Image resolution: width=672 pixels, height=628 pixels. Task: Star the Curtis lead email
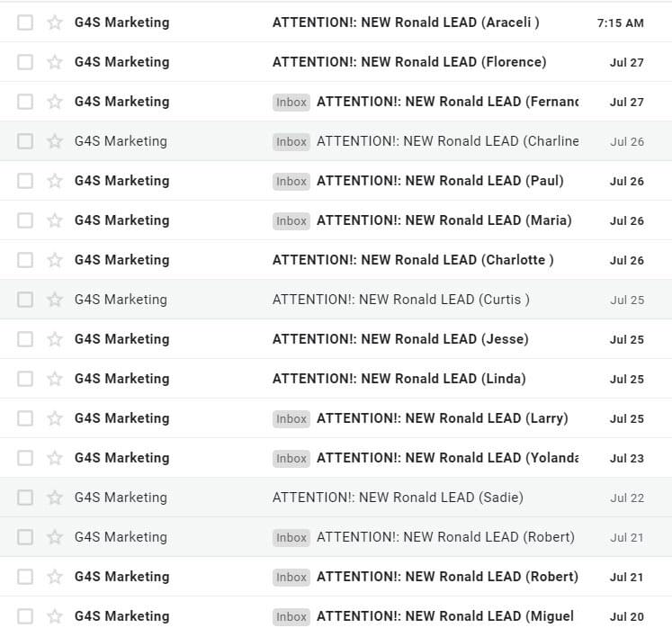(55, 300)
